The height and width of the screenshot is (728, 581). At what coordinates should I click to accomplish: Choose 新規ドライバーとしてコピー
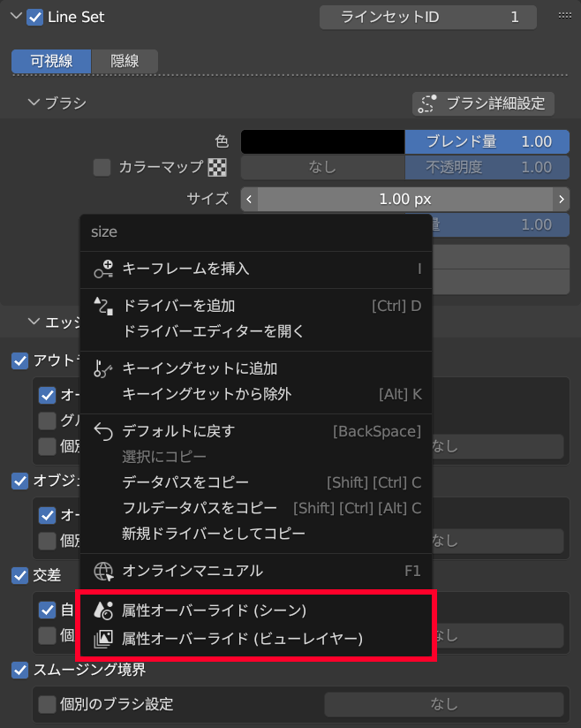(256, 534)
